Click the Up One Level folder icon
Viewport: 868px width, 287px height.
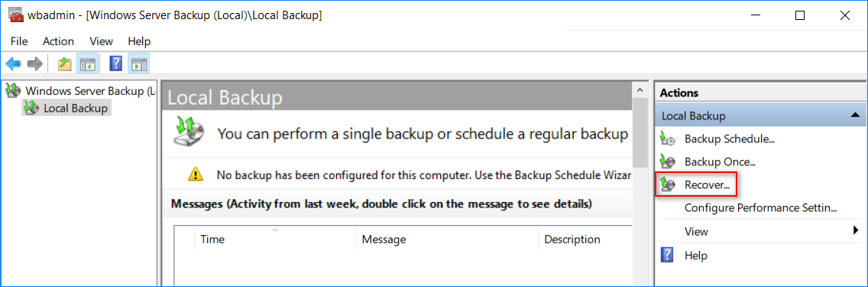(65, 64)
